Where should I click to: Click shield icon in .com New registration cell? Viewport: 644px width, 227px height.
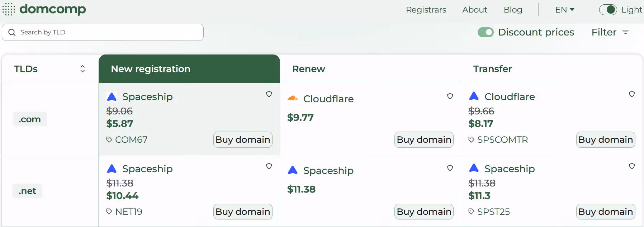pyautogui.click(x=269, y=94)
